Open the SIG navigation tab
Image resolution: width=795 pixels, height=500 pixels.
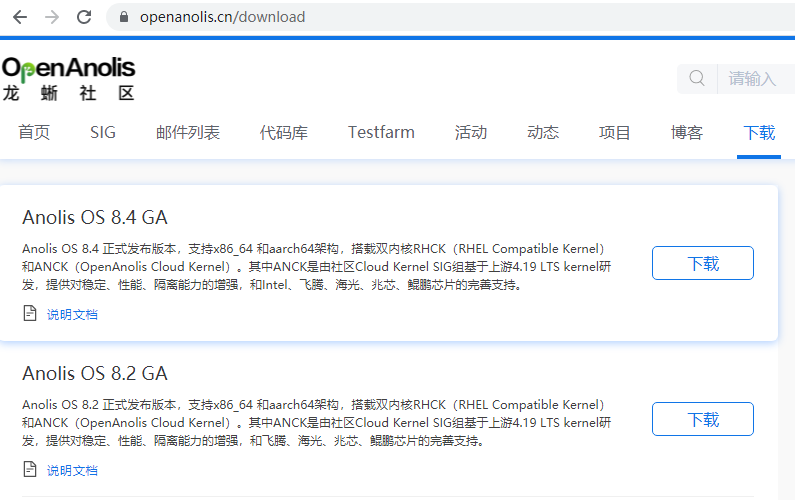[103, 132]
